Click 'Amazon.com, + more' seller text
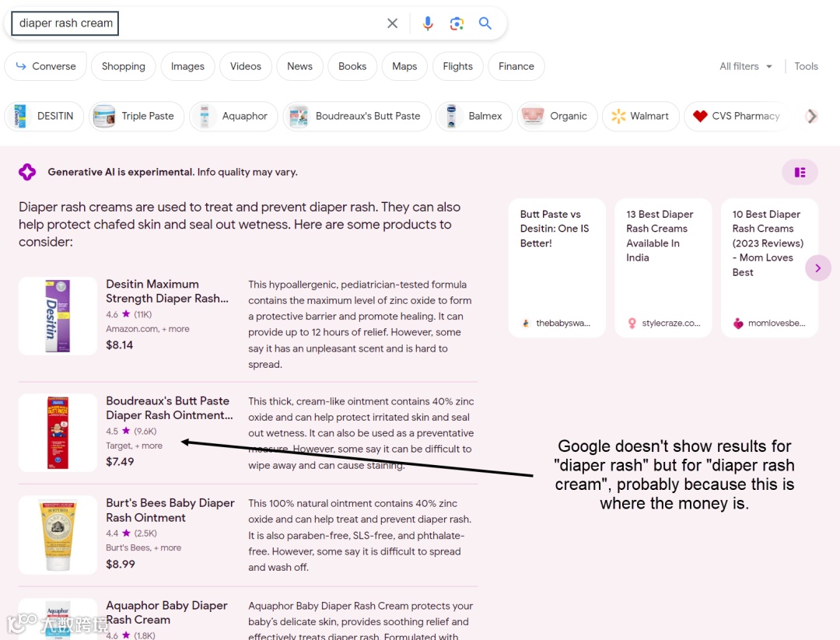This screenshot has width=840, height=640. point(147,329)
